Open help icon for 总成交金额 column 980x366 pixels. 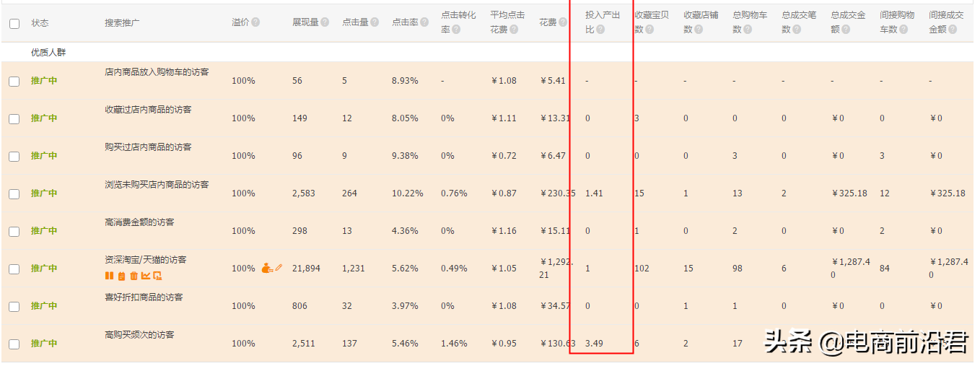point(846,30)
